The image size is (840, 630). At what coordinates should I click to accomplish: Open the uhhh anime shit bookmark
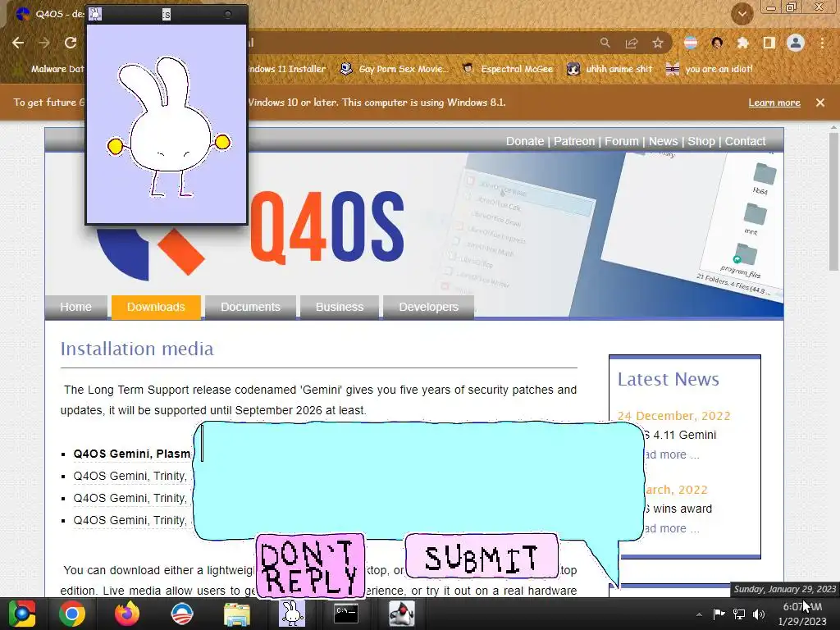click(x=609, y=69)
